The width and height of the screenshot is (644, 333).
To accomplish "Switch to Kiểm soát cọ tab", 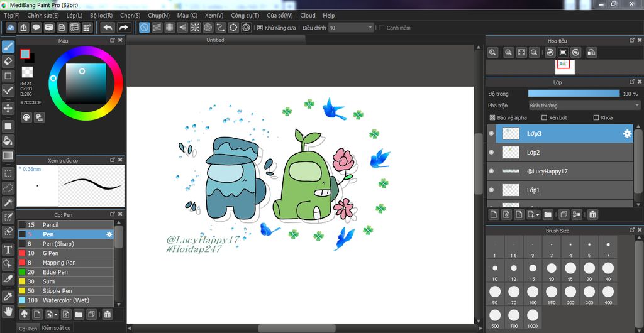I will [56, 328].
